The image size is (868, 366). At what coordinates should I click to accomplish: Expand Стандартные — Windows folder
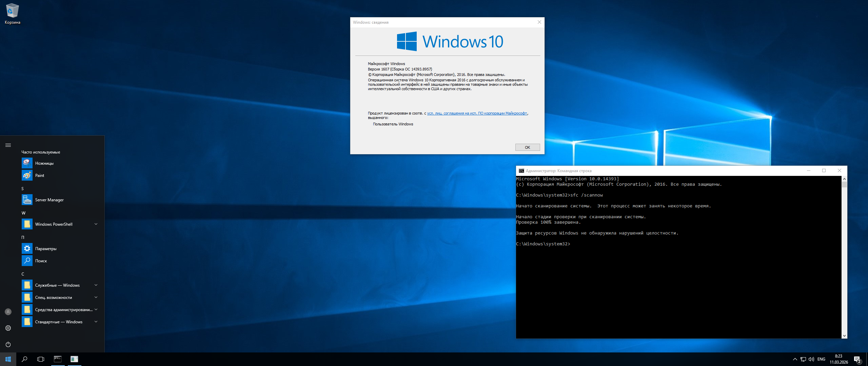(96, 322)
